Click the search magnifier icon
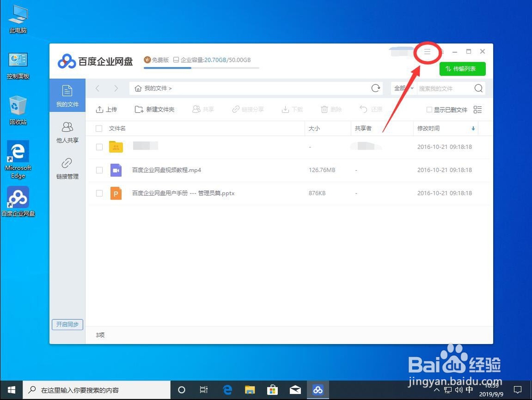532x400 pixels. [x=477, y=88]
